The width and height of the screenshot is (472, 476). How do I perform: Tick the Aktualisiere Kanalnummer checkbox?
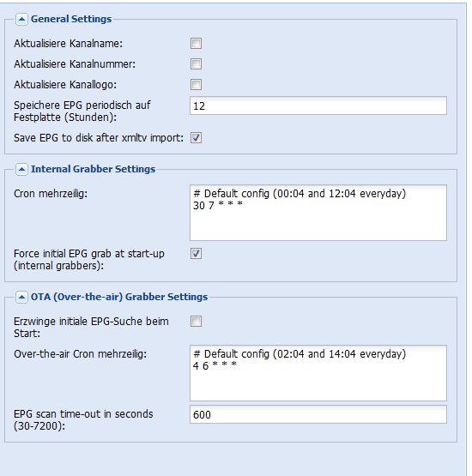pos(196,64)
